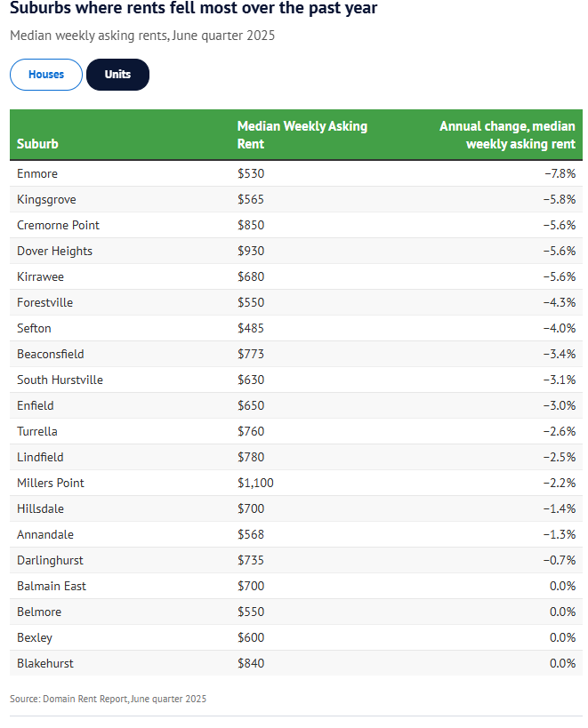Image resolution: width=588 pixels, height=728 pixels.
Task: Click South Hurstville suburb name
Action: coord(60,380)
